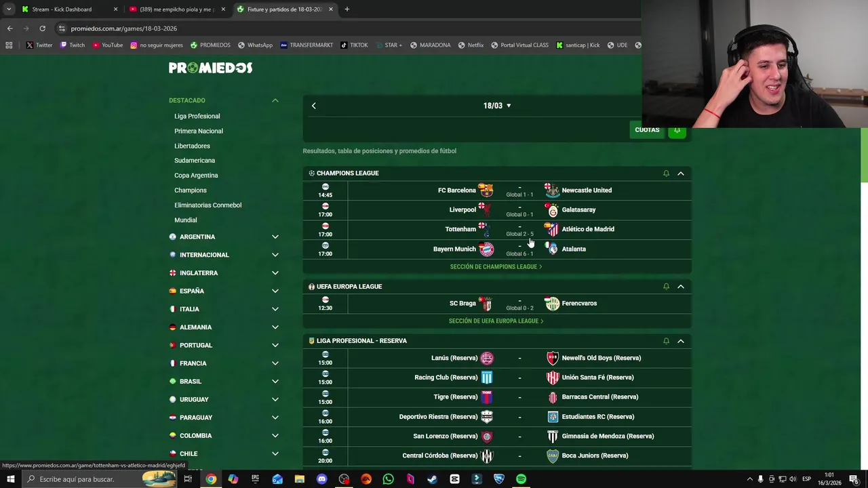Viewport: 868px width, 488px height.
Task: Open Eliminatorias Conmebol in sidebar
Action: tap(208, 205)
